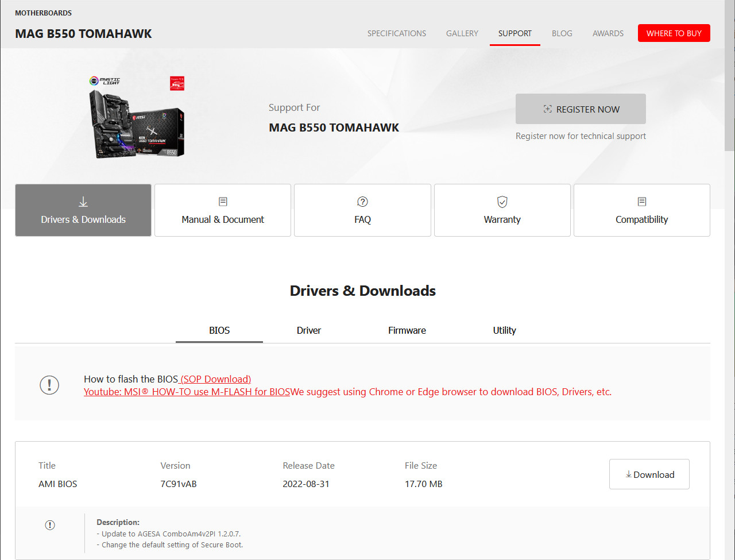Open the Youtube M-FLASH how-to link

[x=187, y=392]
